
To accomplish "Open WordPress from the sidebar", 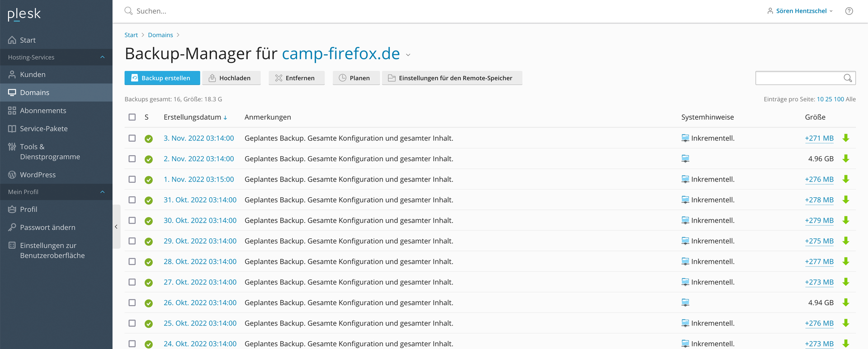I will pos(38,175).
